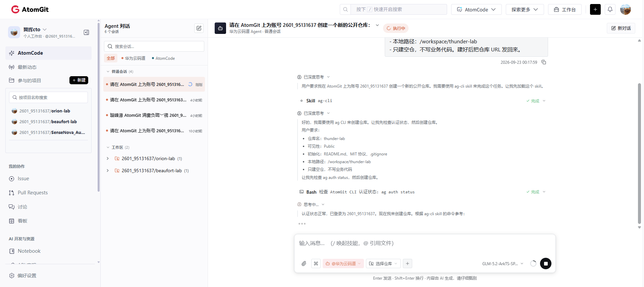Open the active conversation marked 刚刚

click(x=154, y=84)
